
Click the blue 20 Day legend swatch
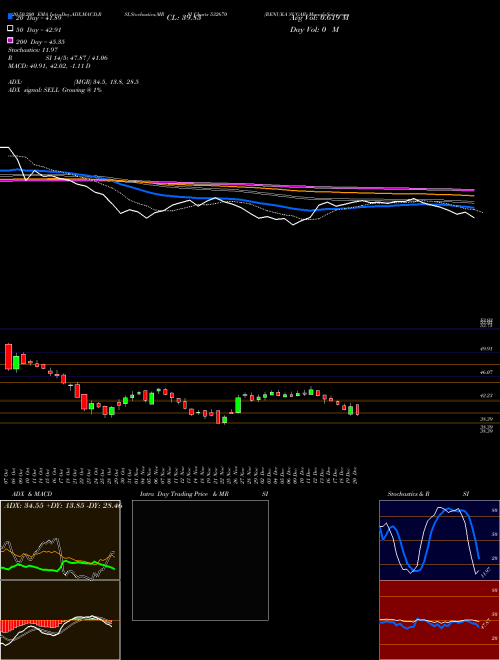tap(10, 16)
